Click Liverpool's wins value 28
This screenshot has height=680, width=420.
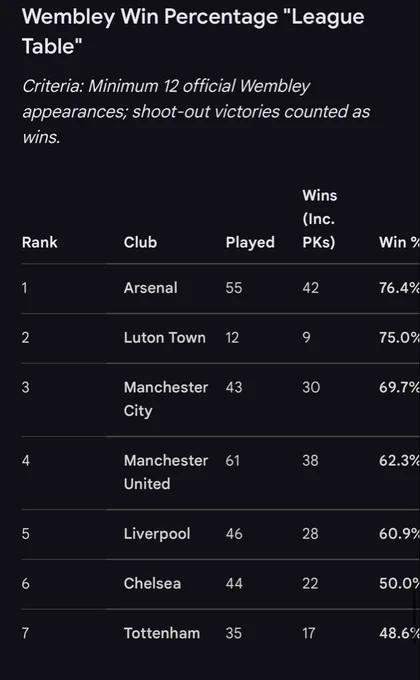pos(310,533)
